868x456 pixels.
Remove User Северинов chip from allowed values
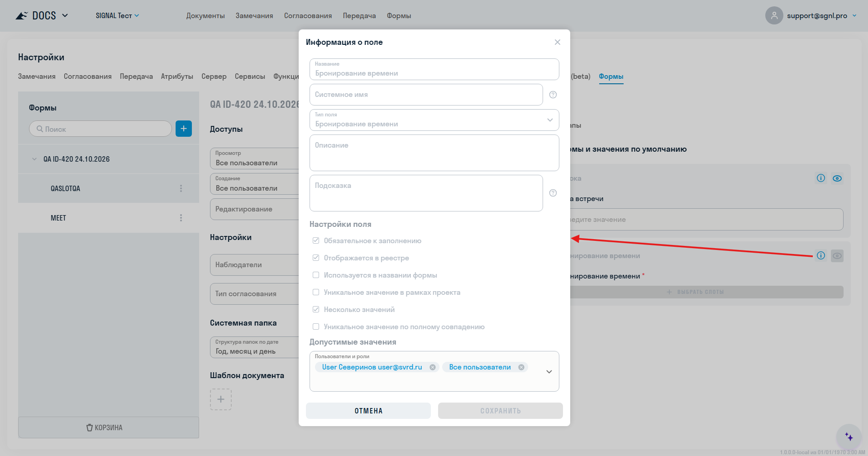pos(433,367)
